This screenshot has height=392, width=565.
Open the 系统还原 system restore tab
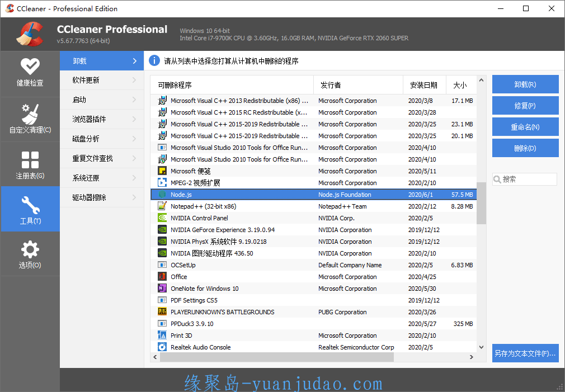pos(102,178)
